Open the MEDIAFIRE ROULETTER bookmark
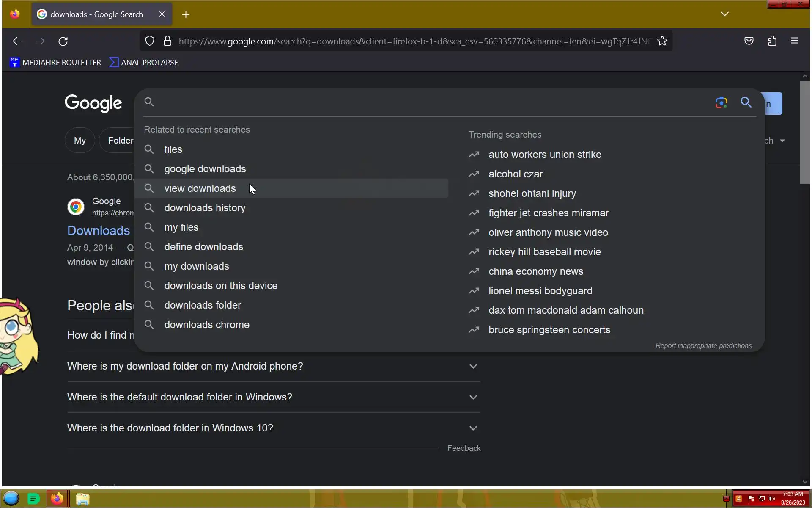The height and width of the screenshot is (508, 812). pyautogui.click(x=55, y=63)
